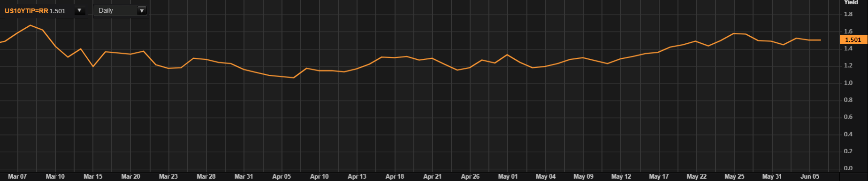Viewport: 868px width, 181px height.
Task: Click the Mar 07 date label
Action: 17,176
